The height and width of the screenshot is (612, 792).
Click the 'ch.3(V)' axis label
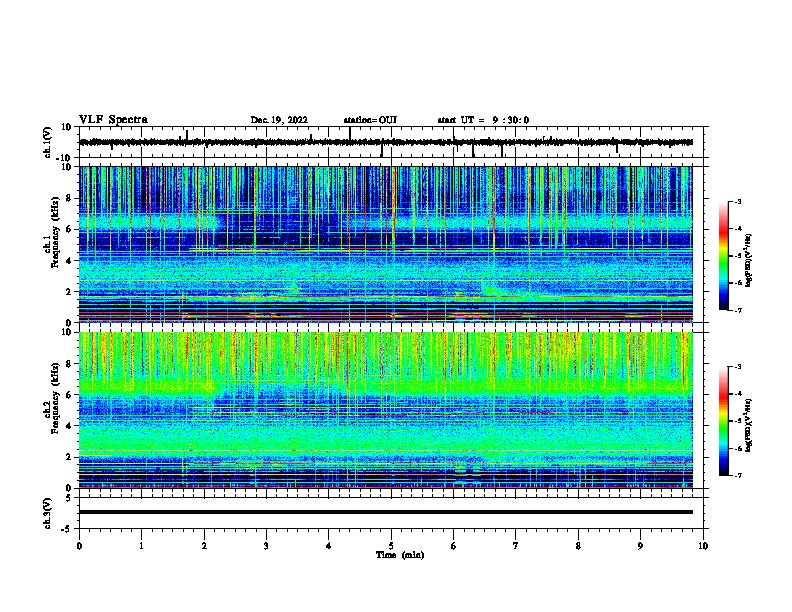tap(48, 513)
